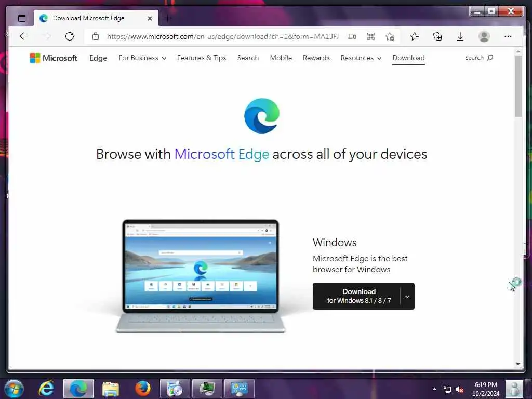Open Features & Tips page
The image size is (532, 399).
[x=202, y=58]
